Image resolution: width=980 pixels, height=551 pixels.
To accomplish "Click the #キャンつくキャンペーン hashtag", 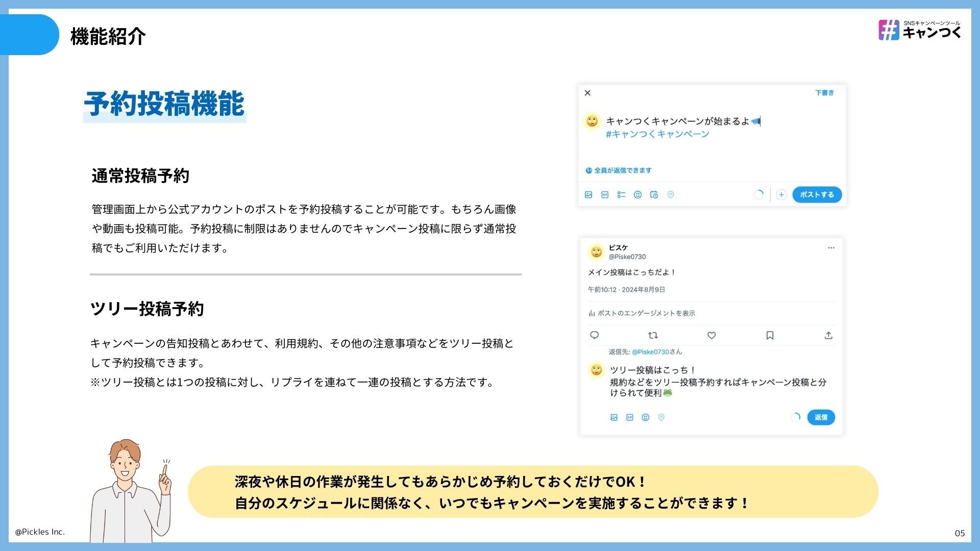I will 657,134.
